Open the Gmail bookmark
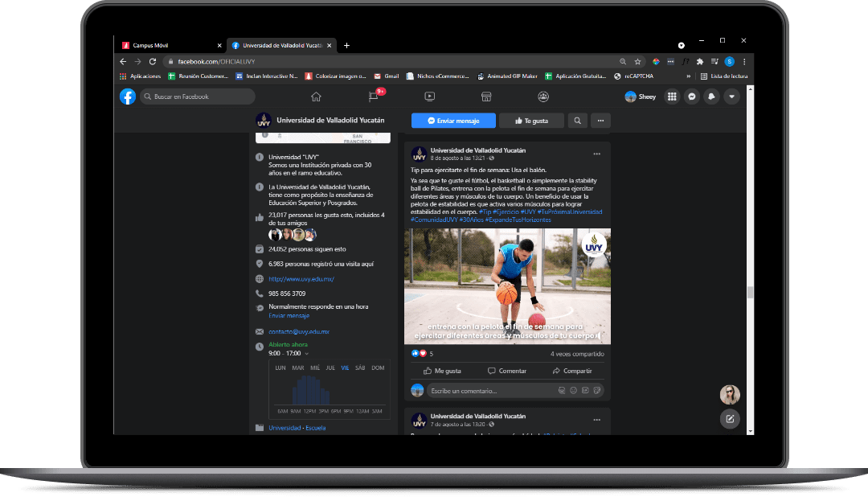868x497 pixels. [387, 76]
